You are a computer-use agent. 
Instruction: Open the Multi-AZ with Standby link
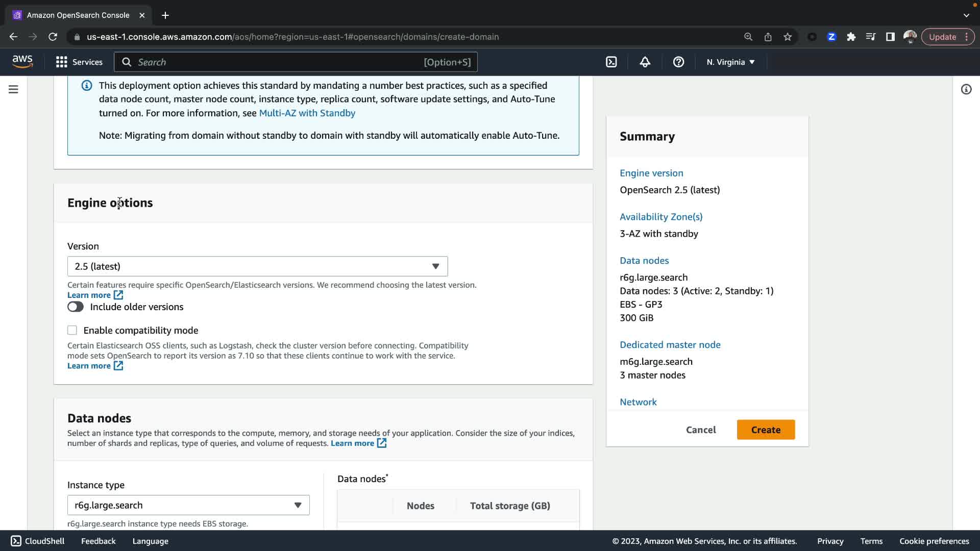click(x=307, y=113)
